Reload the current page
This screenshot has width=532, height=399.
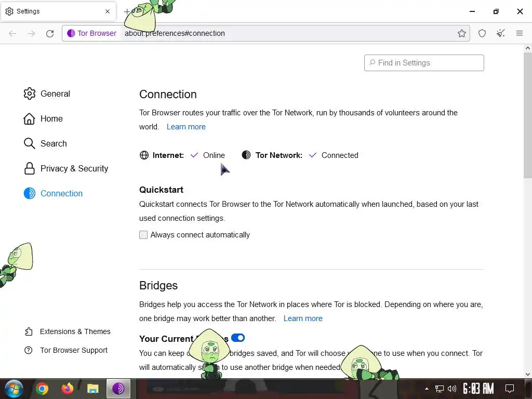[x=50, y=33]
